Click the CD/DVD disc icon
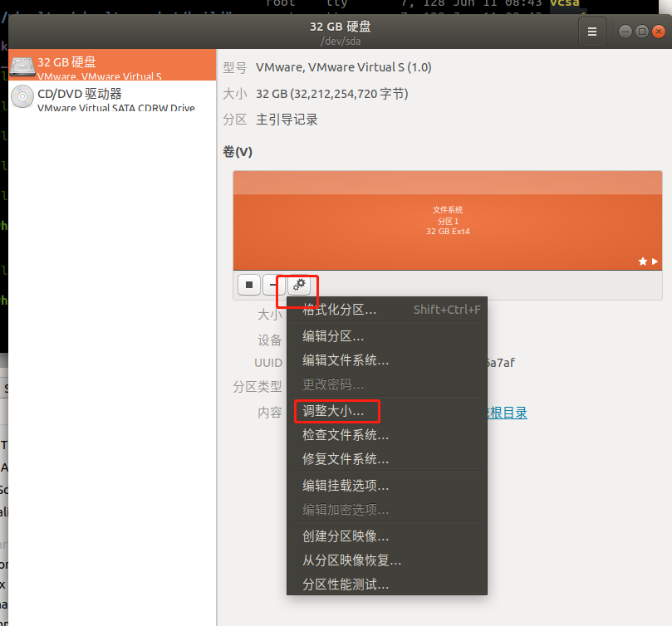 pos(22,97)
